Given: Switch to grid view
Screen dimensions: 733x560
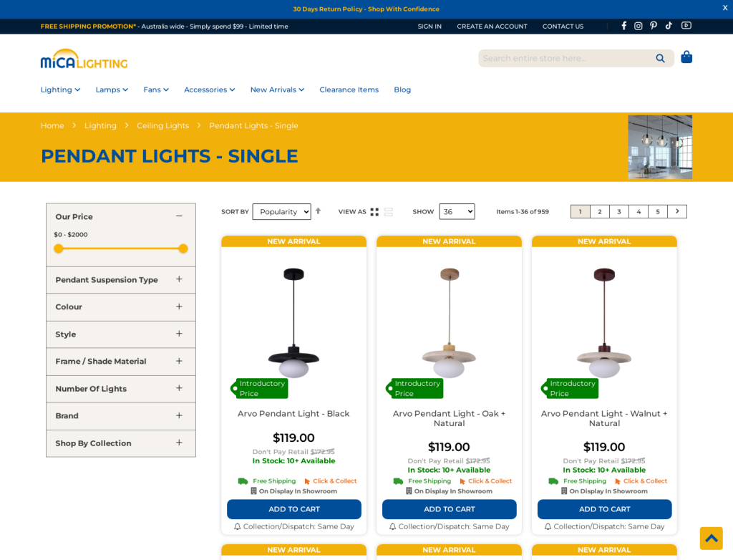Looking at the screenshot, I should coord(374,212).
